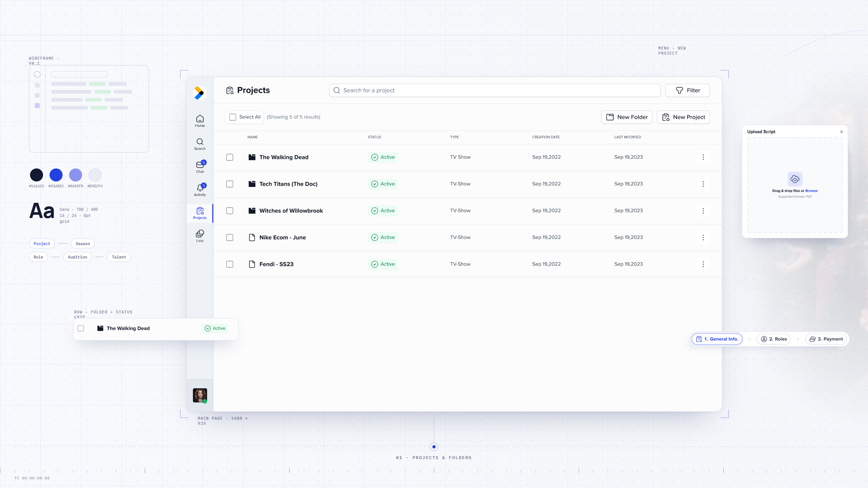Close the Upload Script panel
The height and width of the screenshot is (488, 868).
842,132
